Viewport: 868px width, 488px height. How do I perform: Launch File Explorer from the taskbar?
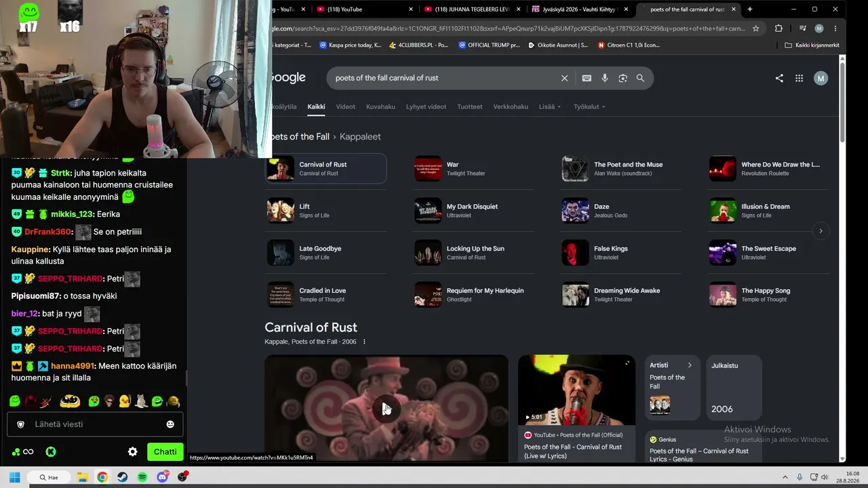pos(82,477)
